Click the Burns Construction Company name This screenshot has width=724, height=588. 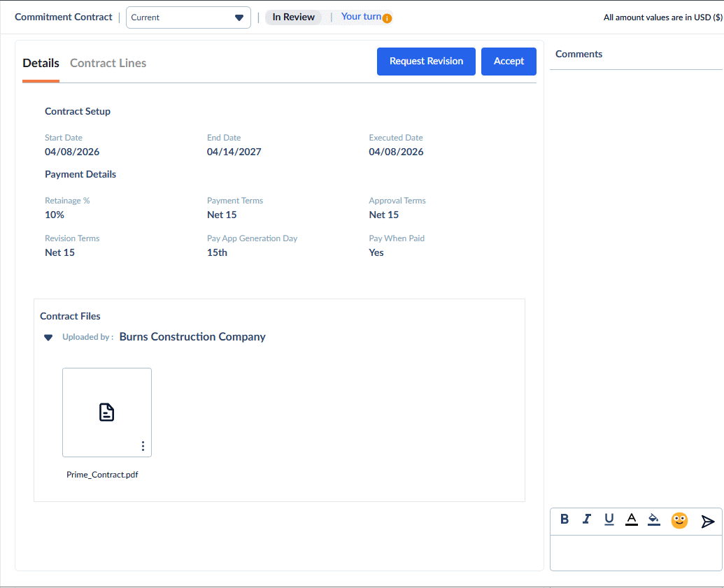click(192, 336)
